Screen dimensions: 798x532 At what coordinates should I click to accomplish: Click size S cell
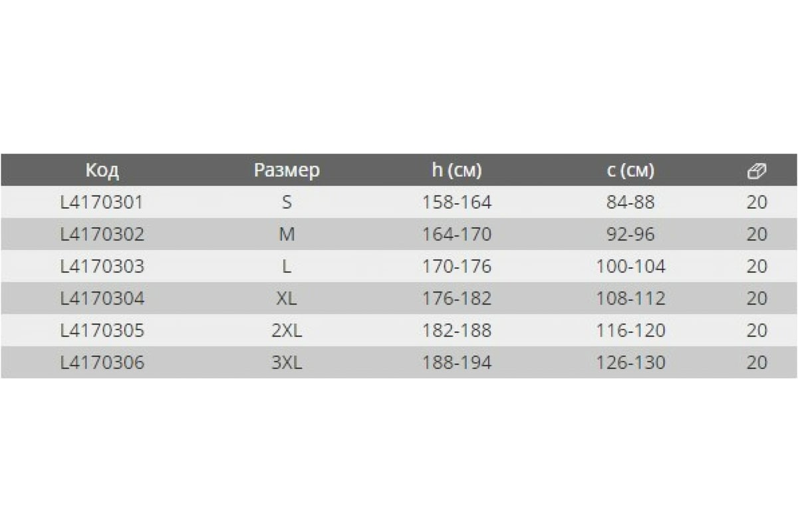[x=287, y=202]
